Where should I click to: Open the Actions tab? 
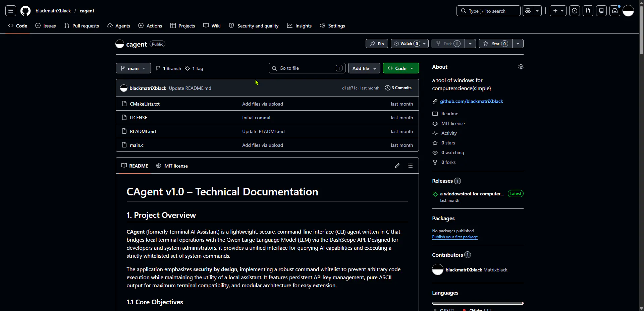(x=150, y=26)
